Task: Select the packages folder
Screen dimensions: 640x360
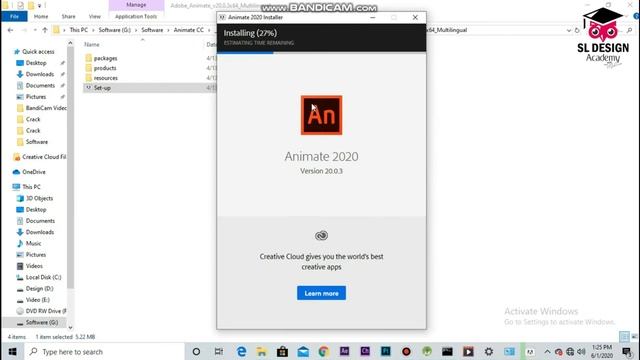Action: [x=105, y=58]
